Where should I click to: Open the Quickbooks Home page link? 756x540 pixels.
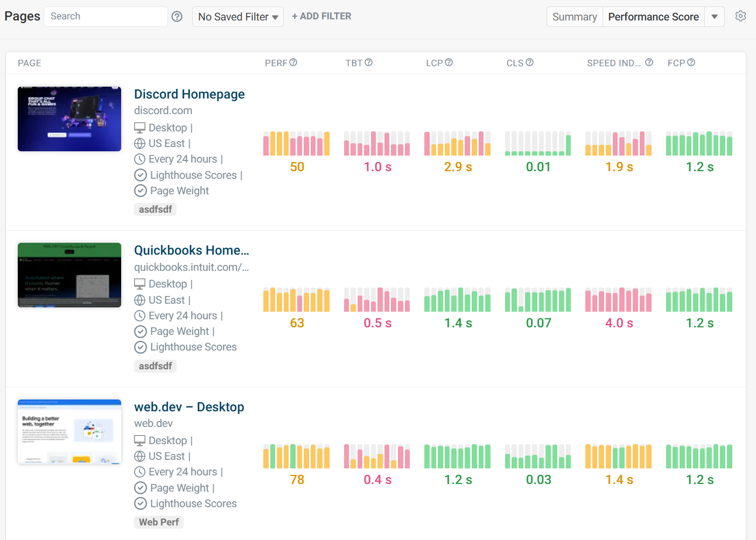pyautogui.click(x=191, y=250)
